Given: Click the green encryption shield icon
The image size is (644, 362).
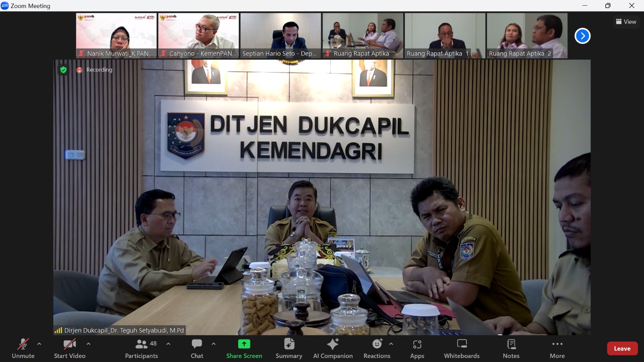Looking at the screenshot, I should tap(63, 70).
